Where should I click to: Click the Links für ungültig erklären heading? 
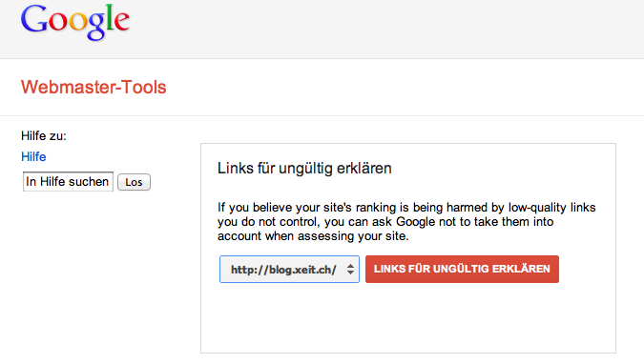pos(304,169)
